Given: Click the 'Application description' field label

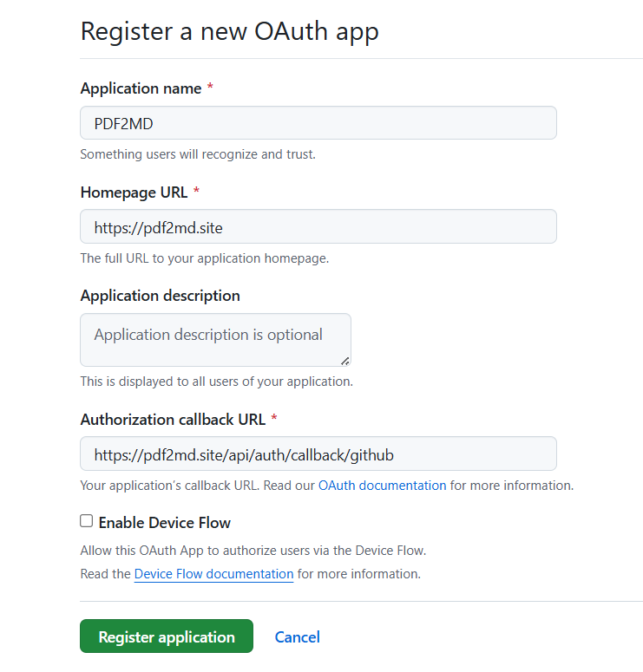Looking at the screenshot, I should 160,297.
